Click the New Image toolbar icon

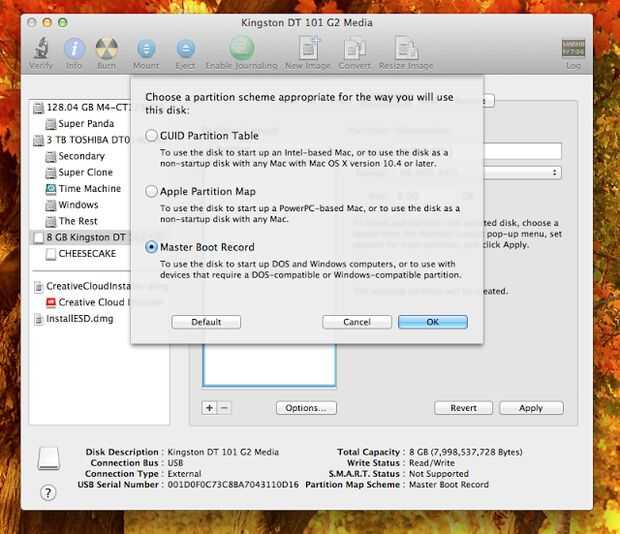tap(308, 54)
